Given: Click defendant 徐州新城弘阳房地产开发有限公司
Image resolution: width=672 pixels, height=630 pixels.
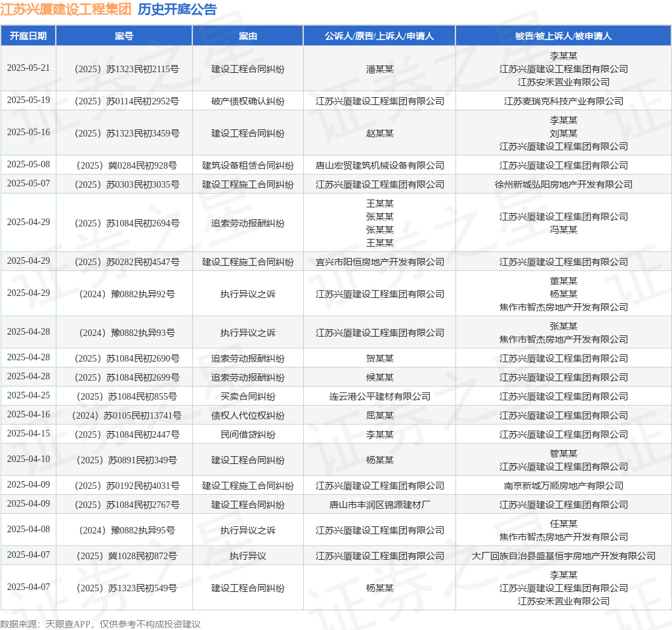Looking at the screenshot, I should pos(563,184).
